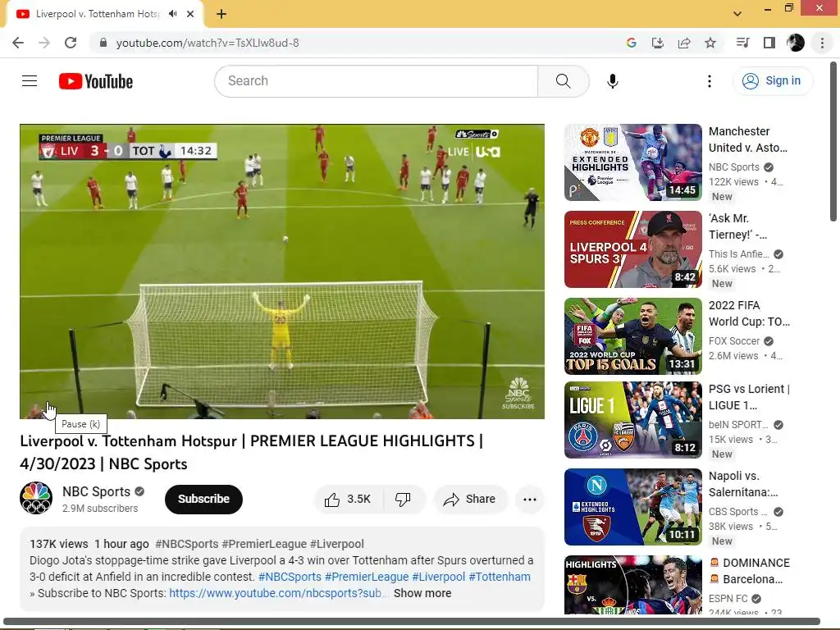This screenshot has height=630, width=840.
Task: Click the YouTube logo
Action: coord(96,81)
